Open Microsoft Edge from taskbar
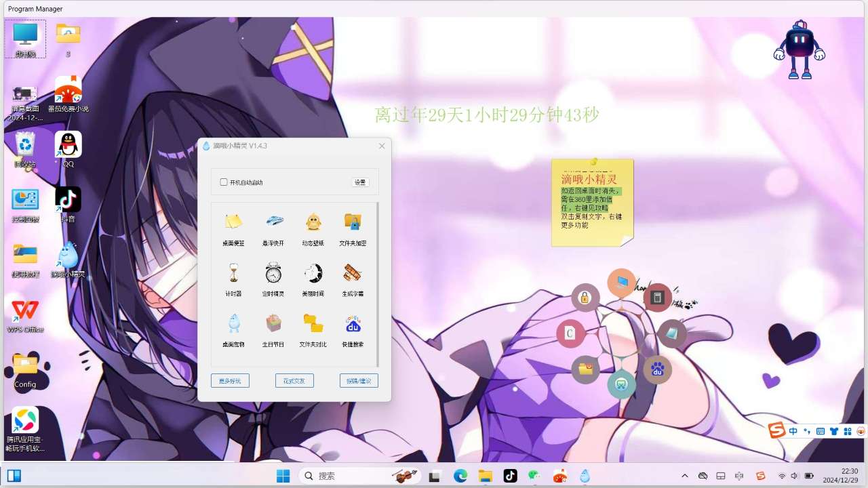868x488 pixels. coord(460,476)
